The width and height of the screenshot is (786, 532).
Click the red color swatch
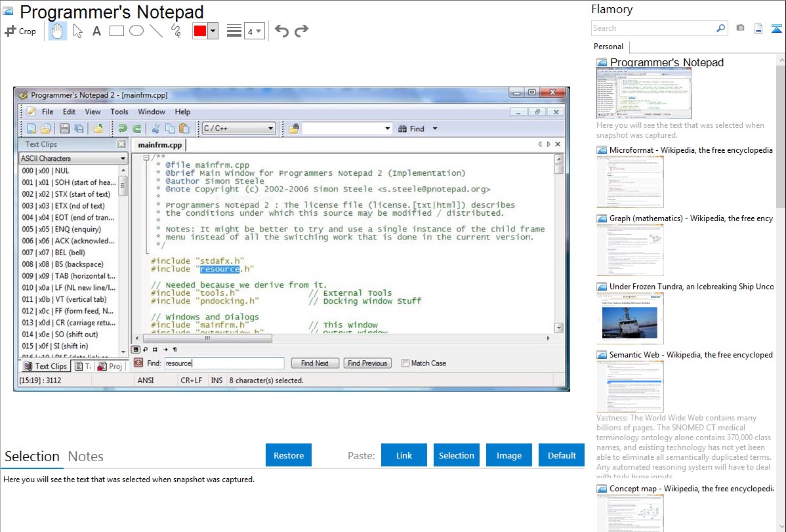(200, 31)
